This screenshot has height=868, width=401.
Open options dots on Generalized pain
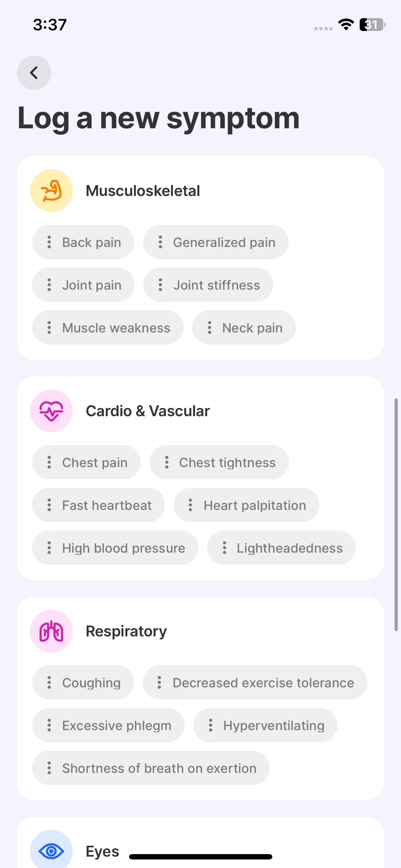tap(160, 242)
